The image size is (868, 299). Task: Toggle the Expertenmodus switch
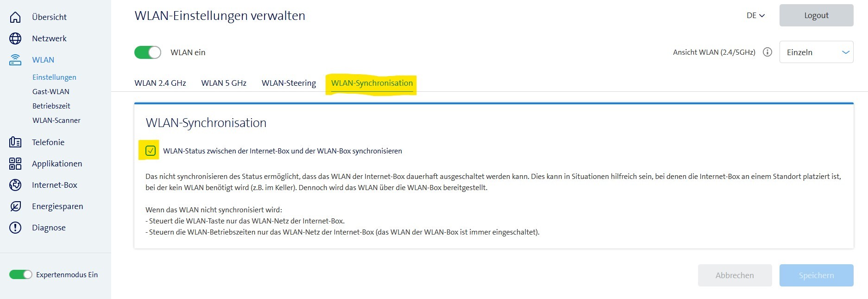[21, 275]
